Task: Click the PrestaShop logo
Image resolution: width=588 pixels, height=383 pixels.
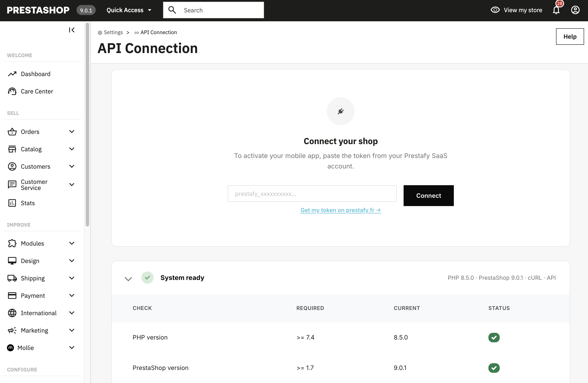Action: pos(38,10)
